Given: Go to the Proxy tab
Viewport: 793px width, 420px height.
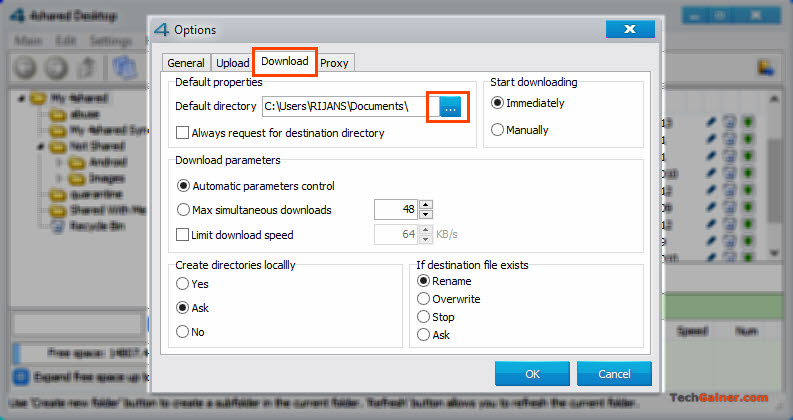Looking at the screenshot, I should pyautogui.click(x=334, y=63).
